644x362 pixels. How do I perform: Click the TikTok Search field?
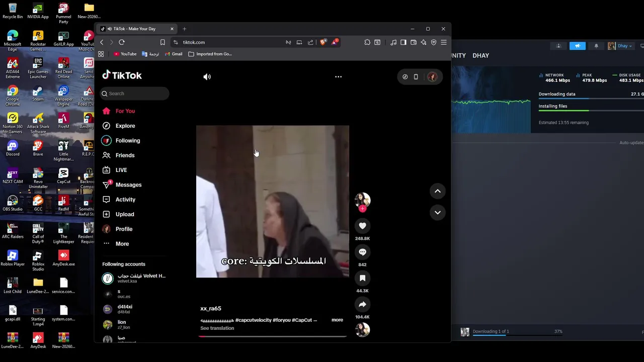pos(135,94)
